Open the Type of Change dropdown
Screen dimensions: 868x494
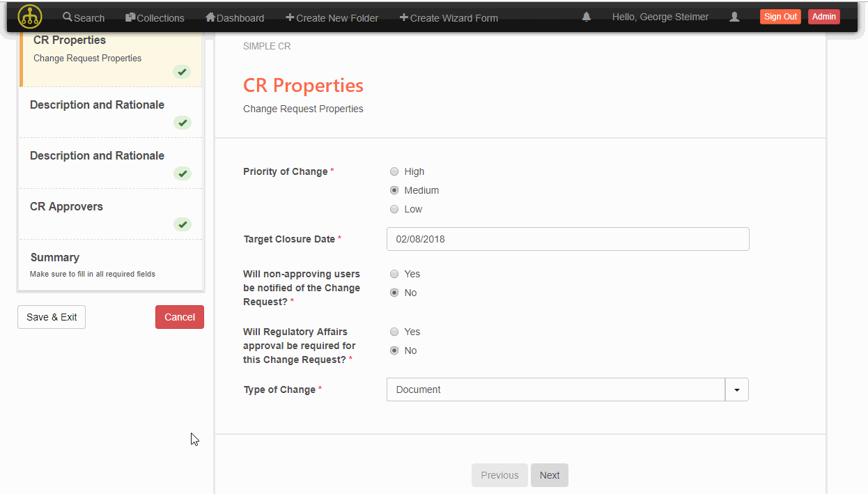point(736,389)
